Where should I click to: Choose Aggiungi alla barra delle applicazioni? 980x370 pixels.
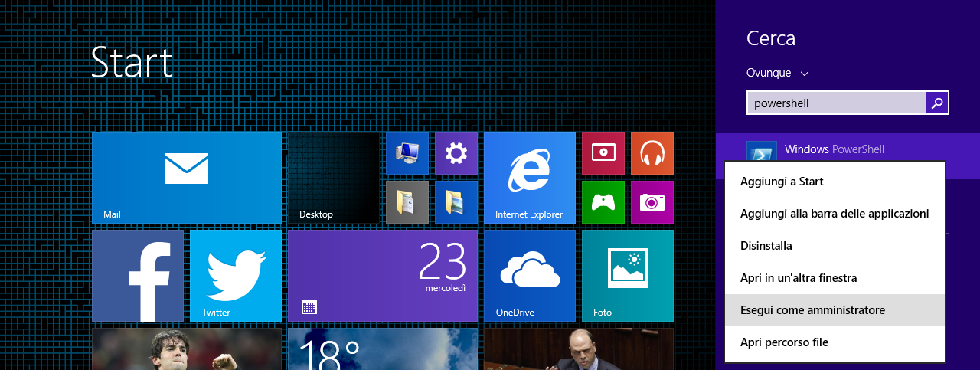835,214
